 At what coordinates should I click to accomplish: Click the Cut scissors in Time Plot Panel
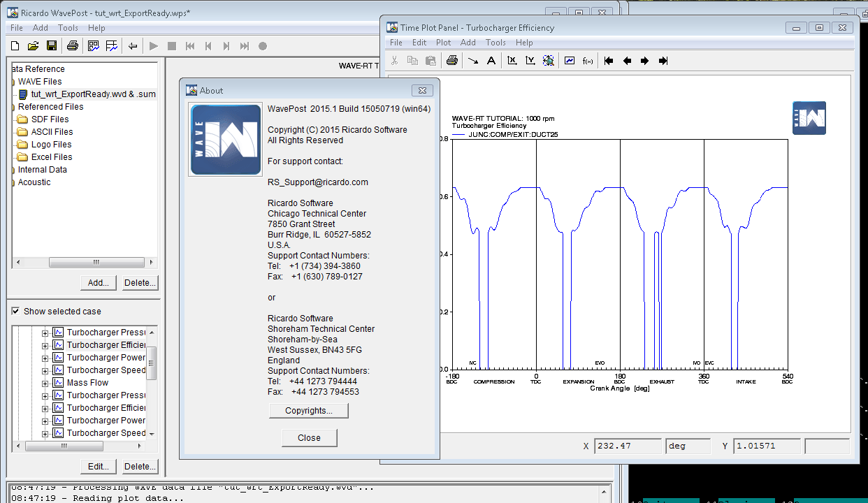point(395,61)
